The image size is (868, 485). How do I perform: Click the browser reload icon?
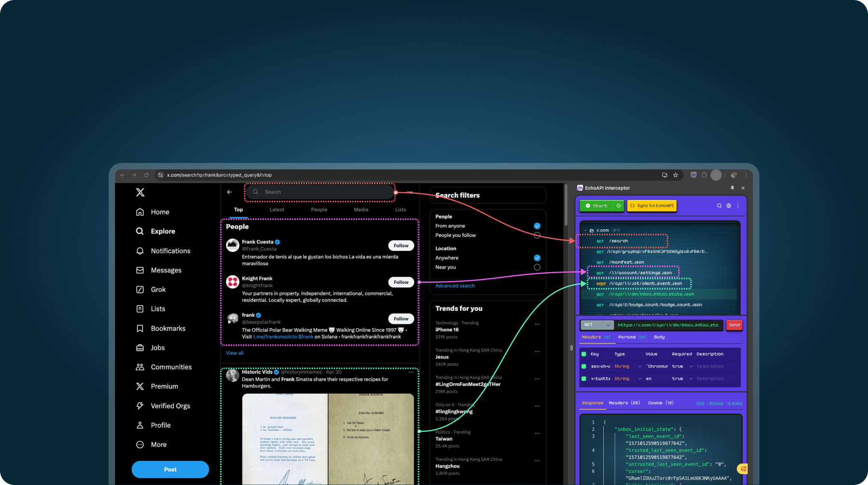(146, 175)
